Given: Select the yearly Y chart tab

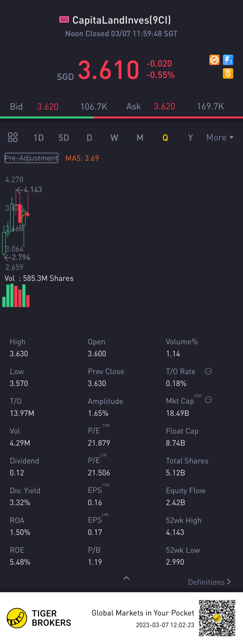Looking at the screenshot, I should 190,138.
